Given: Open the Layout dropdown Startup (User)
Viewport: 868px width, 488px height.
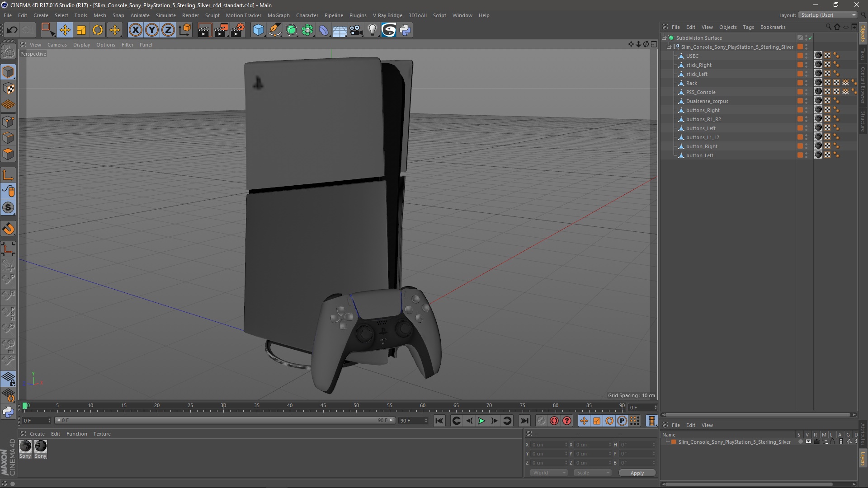Looking at the screenshot, I should pyautogui.click(x=828, y=15).
